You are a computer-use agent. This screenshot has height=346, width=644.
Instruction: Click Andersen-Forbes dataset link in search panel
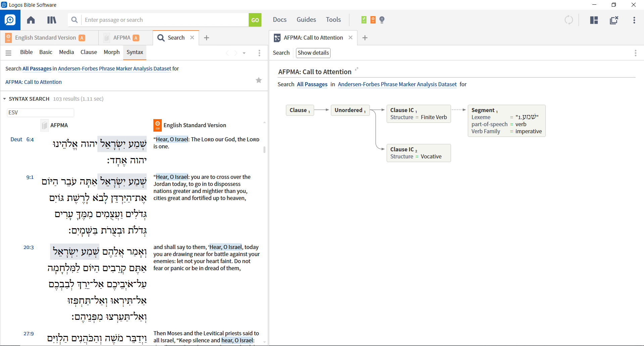click(114, 68)
